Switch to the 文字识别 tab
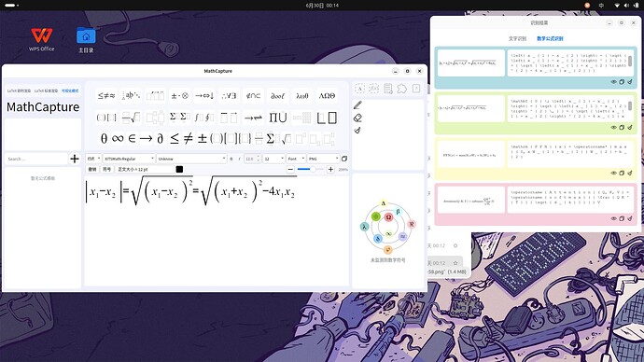 pos(517,38)
